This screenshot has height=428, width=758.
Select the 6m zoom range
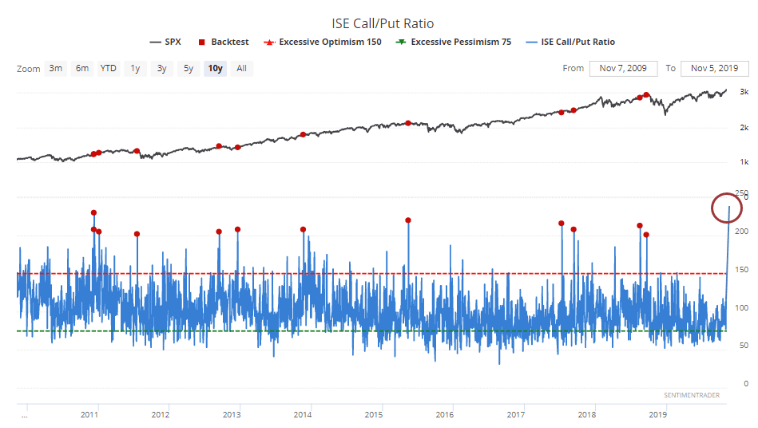82,68
